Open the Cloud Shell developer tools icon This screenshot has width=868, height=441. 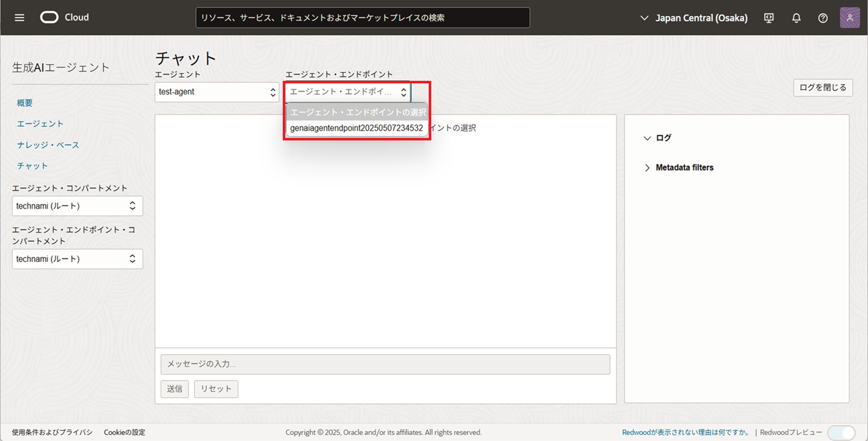(x=768, y=18)
